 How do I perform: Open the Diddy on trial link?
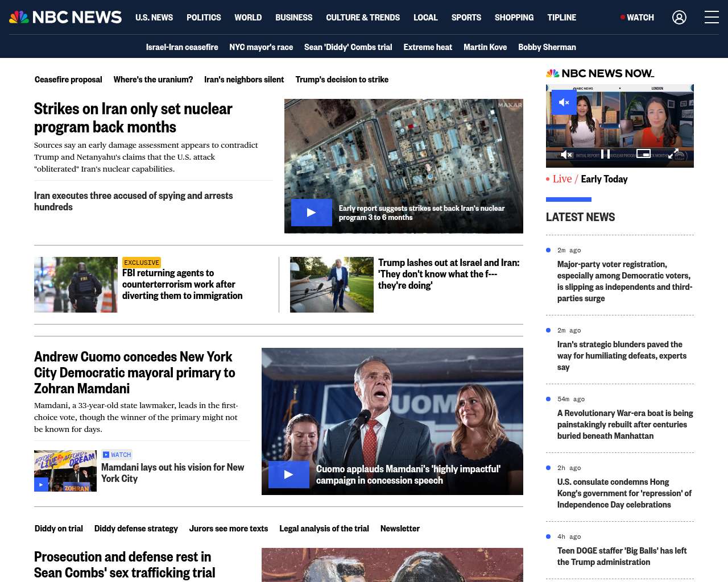pos(59,529)
